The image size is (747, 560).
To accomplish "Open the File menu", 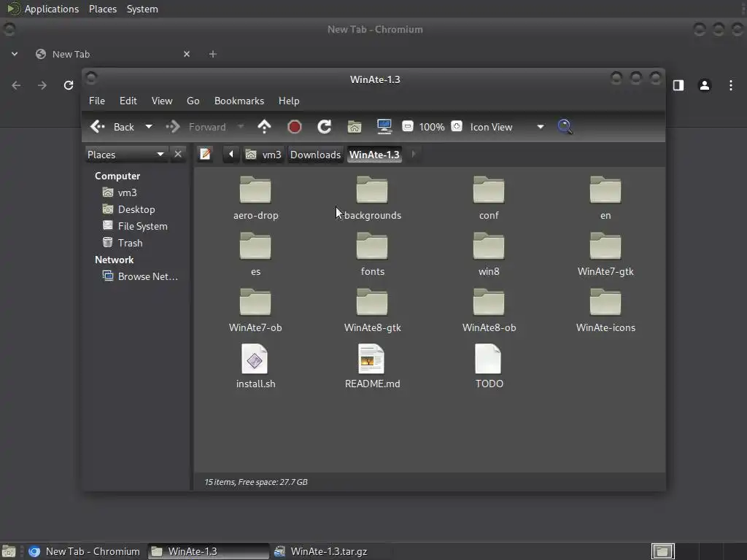I will 97,101.
